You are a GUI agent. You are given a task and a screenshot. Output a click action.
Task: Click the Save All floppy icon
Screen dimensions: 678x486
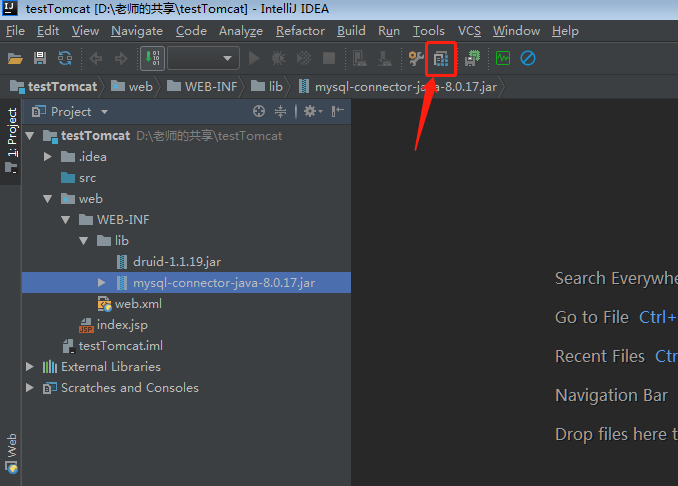click(40, 58)
